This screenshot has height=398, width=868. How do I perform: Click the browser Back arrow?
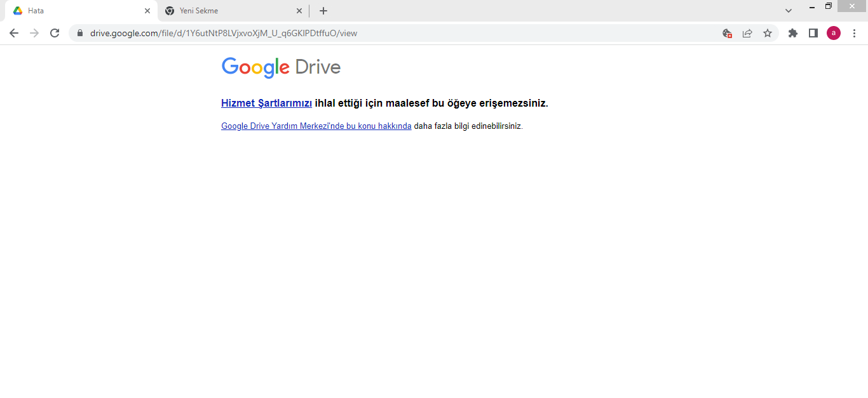[14, 33]
